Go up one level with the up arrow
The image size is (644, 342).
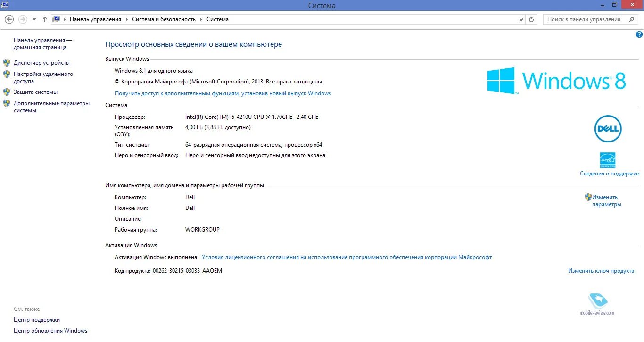(45, 19)
